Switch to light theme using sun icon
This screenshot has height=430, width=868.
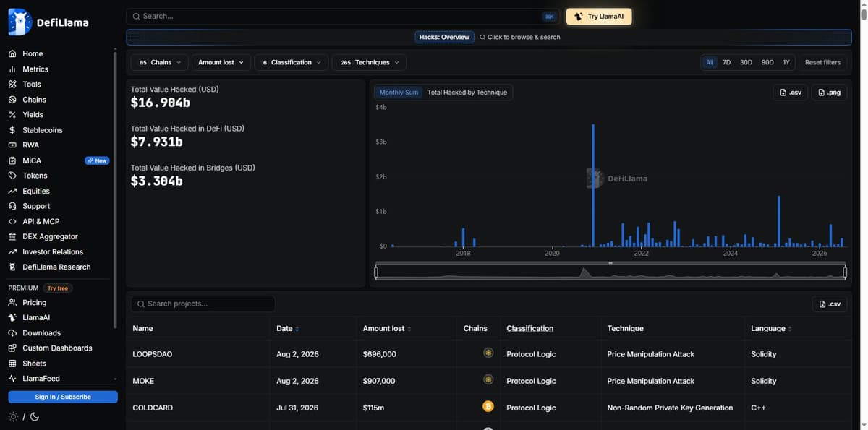(13, 416)
